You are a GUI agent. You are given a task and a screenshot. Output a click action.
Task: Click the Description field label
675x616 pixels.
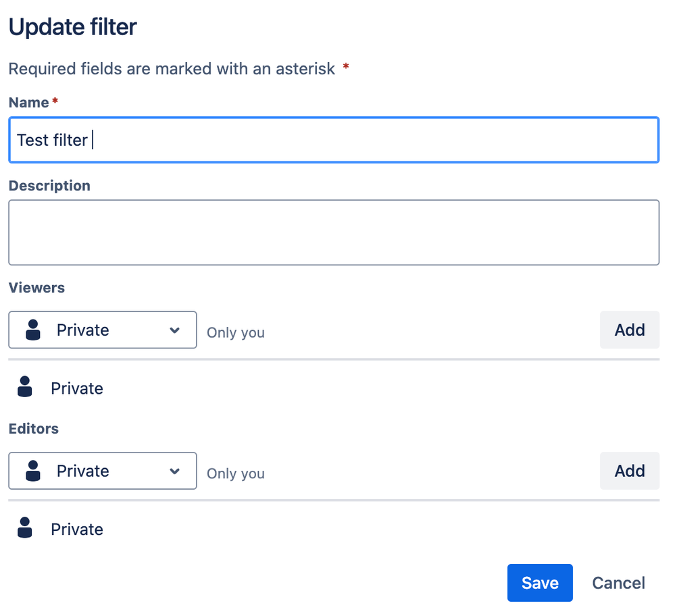[49, 186]
